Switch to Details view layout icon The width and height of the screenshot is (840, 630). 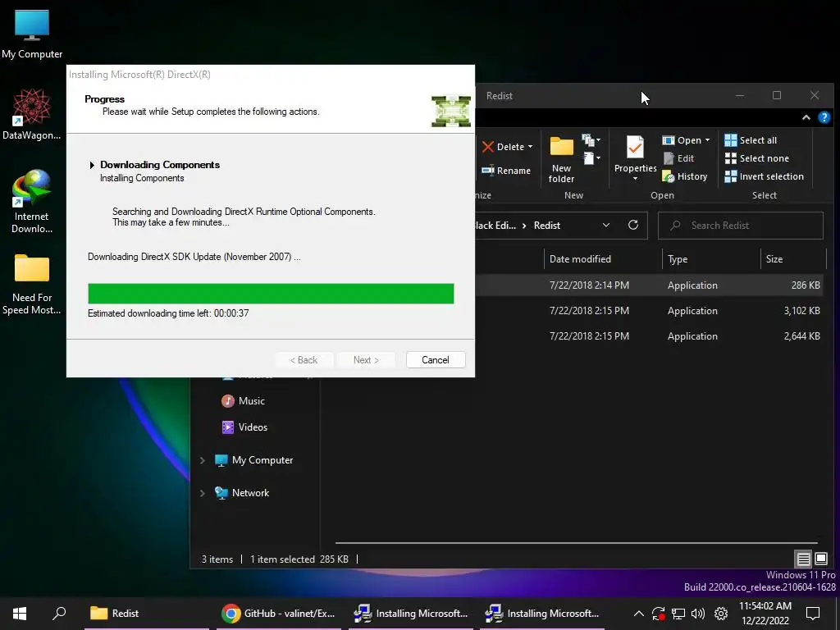coord(803,559)
